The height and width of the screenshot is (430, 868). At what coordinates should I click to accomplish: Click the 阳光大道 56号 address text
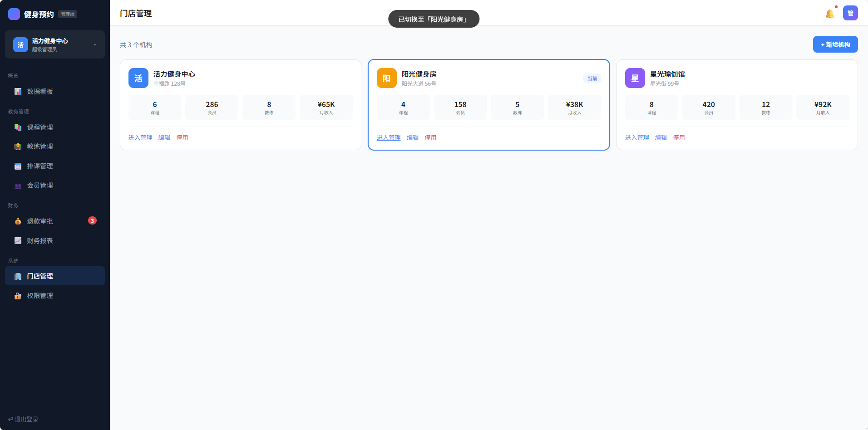coord(419,84)
